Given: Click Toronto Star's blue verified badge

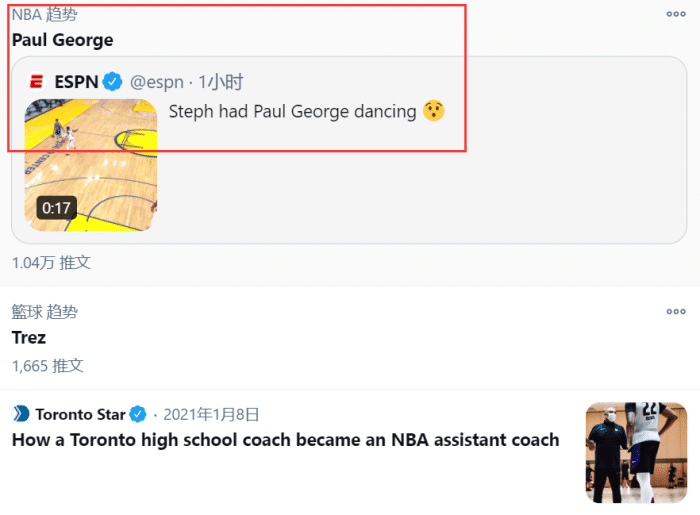Looking at the screenshot, I should pos(138,414).
